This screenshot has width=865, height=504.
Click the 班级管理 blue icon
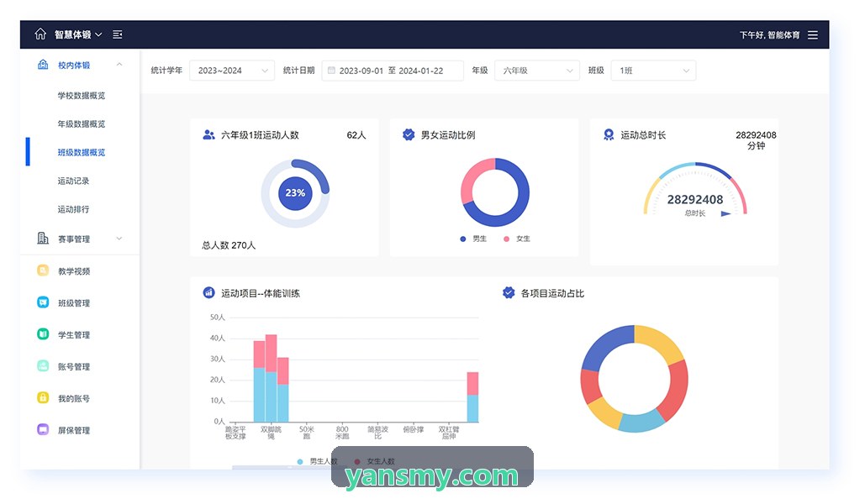pyautogui.click(x=43, y=302)
